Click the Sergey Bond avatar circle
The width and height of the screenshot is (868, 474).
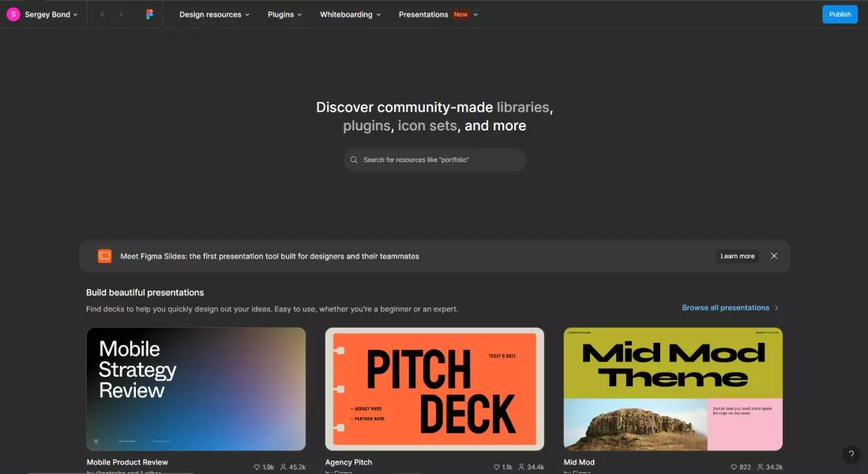point(13,14)
